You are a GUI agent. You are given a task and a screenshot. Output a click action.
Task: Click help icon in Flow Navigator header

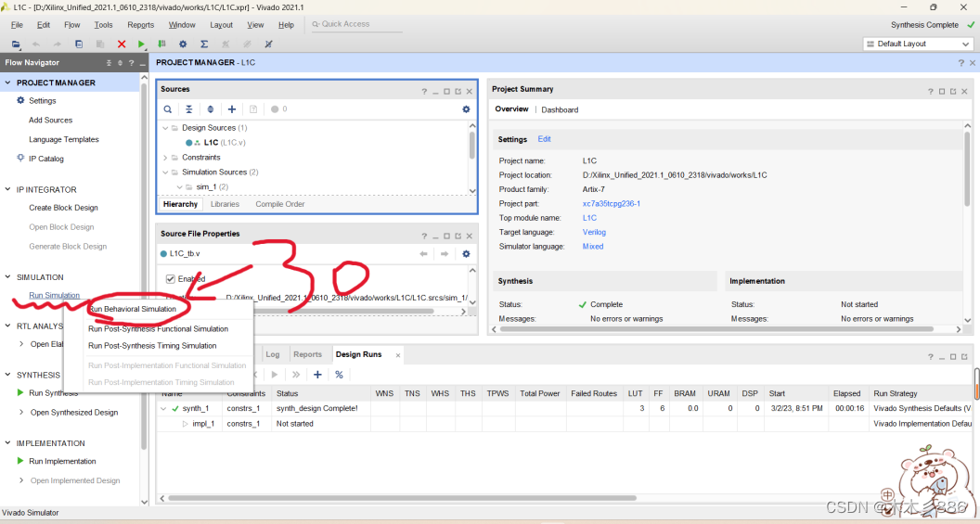coord(131,63)
